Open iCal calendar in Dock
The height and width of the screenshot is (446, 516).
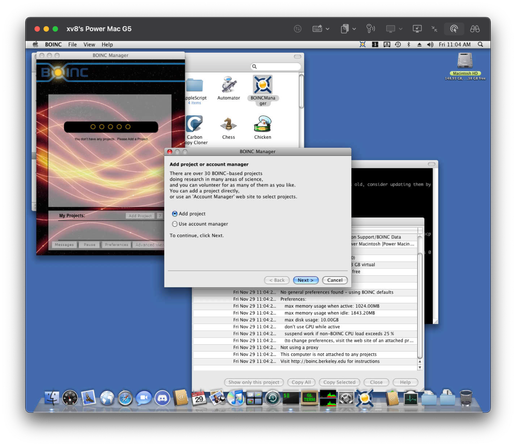[199, 398]
